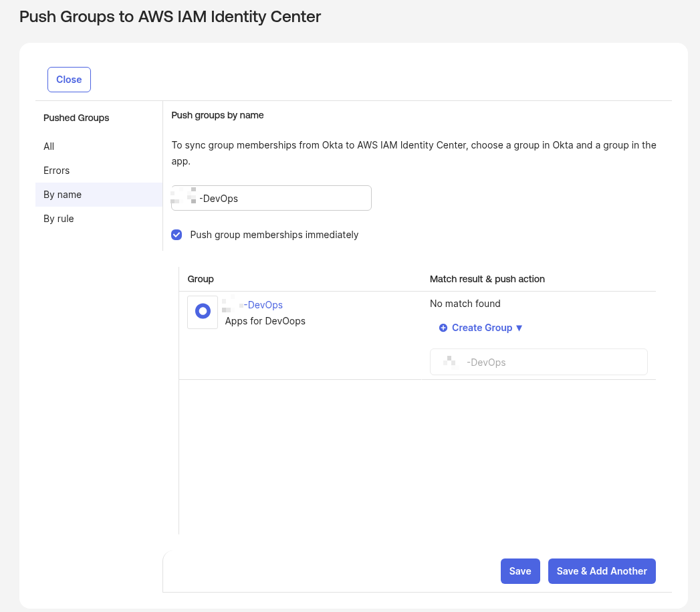Click the down arrow after Create Group
Image resolution: width=700 pixels, height=612 pixels.
point(519,328)
